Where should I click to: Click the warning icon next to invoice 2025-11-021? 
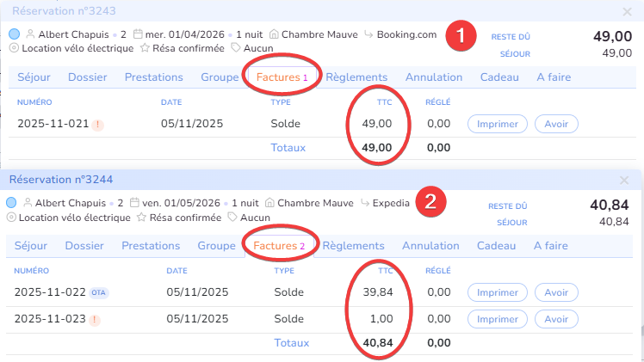[98, 124]
